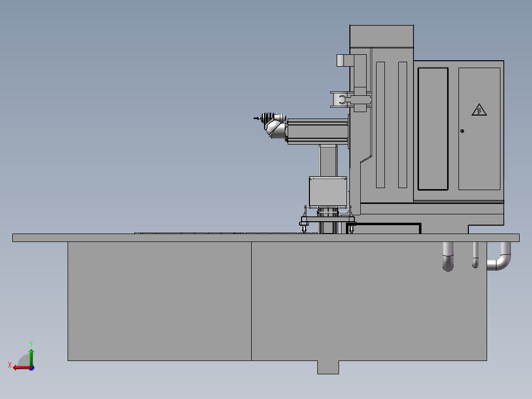Select the thin short pipe under the table
The image size is (532, 399).
(x=475, y=255)
